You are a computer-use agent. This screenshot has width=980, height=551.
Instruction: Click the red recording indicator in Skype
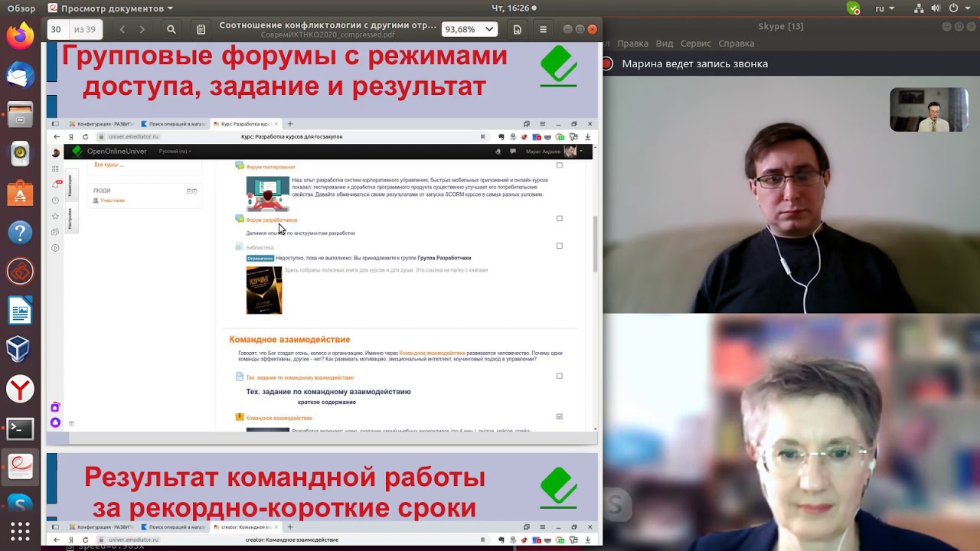click(608, 64)
